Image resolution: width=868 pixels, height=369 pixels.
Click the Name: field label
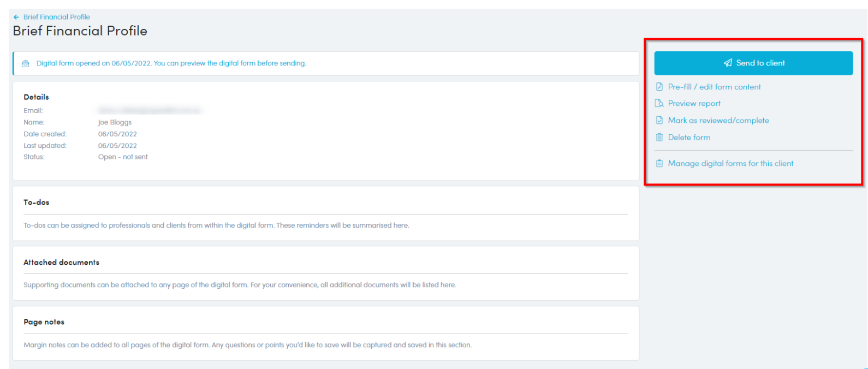(x=34, y=122)
